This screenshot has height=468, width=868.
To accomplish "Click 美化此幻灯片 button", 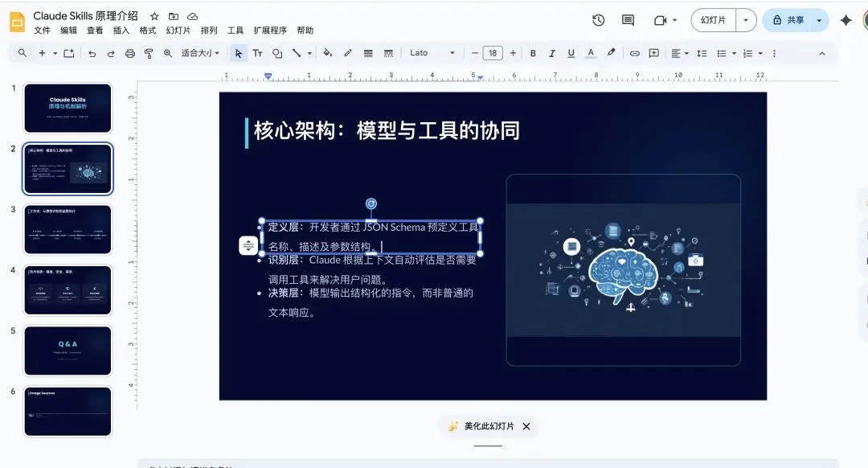I will pyautogui.click(x=481, y=426).
